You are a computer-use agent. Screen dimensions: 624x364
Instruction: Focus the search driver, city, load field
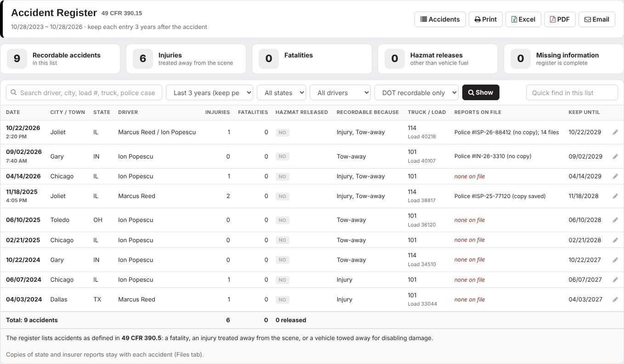(x=84, y=92)
